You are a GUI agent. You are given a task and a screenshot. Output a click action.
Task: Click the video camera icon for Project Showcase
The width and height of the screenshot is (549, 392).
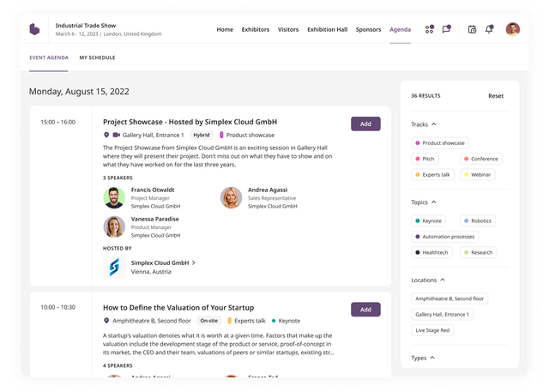pyautogui.click(x=116, y=135)
